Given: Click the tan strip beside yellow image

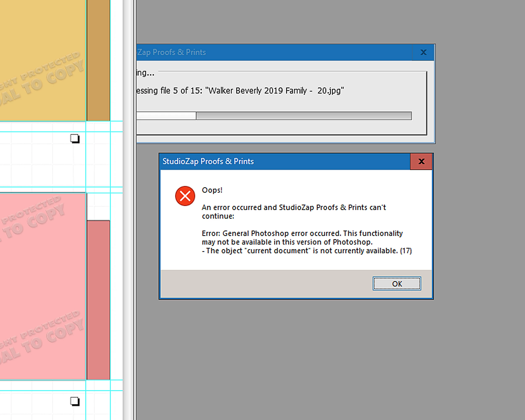Looking at the screenshot, I should [98, 61].
